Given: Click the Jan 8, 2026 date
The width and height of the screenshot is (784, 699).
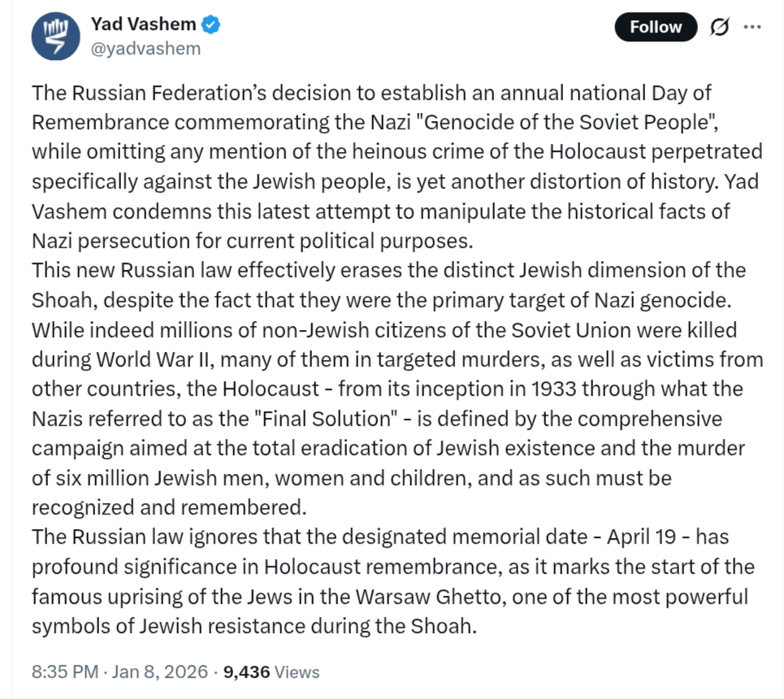Looking at the screenshot, I should pyautogui.click(x=161, y=672).
